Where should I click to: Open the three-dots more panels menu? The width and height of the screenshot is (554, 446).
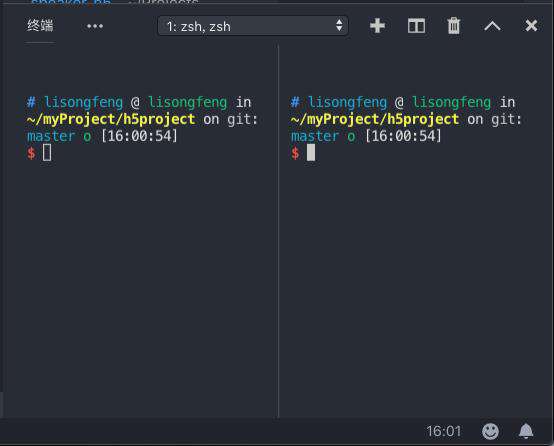(x=95, y=26)
